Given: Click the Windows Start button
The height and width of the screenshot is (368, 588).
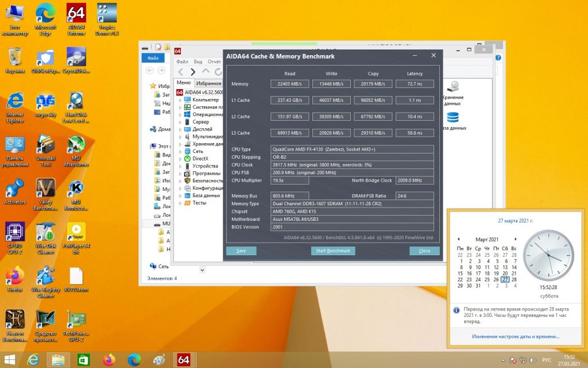Looking at the screenshot, I should tap(10, 360).
